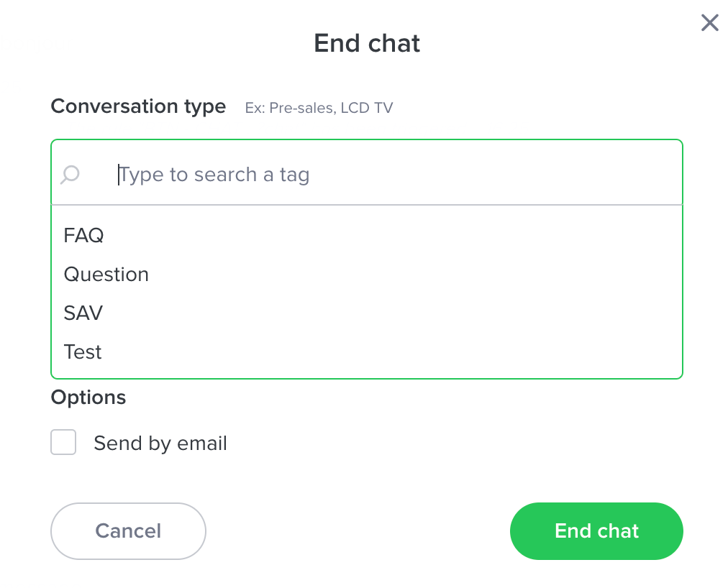Confirm with green End chat button
Viewport: 728px width, 588px height.
[596, 531]
